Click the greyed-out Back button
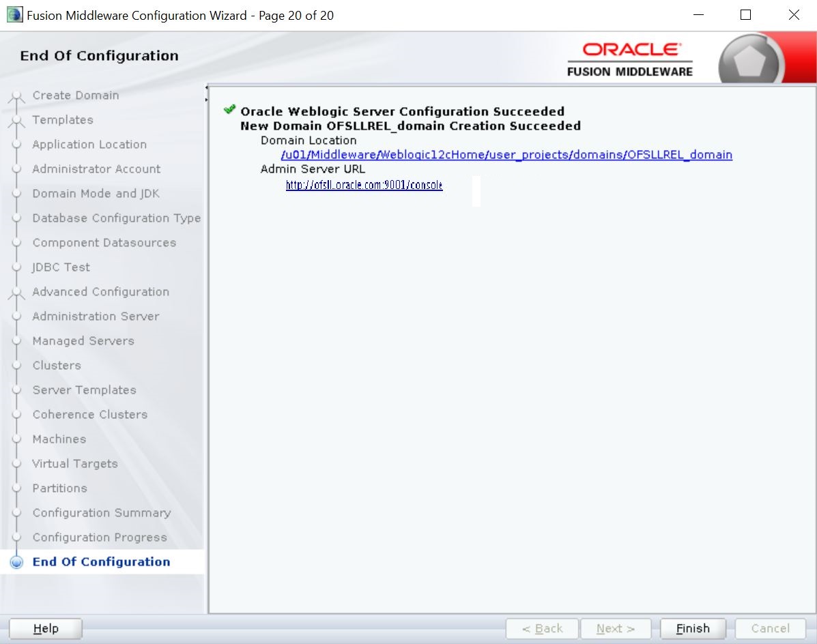Image resolution: width=817 pixels, height=644 pixels. coord(542,628)
